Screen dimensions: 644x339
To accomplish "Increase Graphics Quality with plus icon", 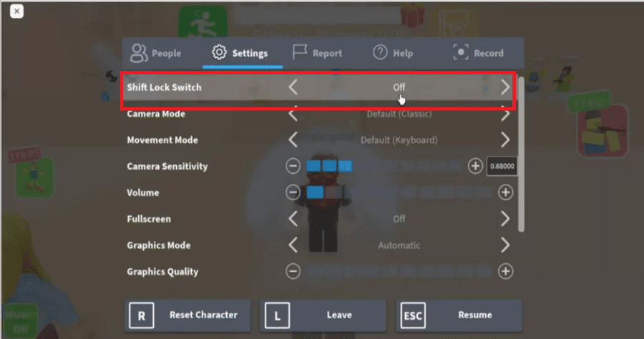I will tap(505, 272).
